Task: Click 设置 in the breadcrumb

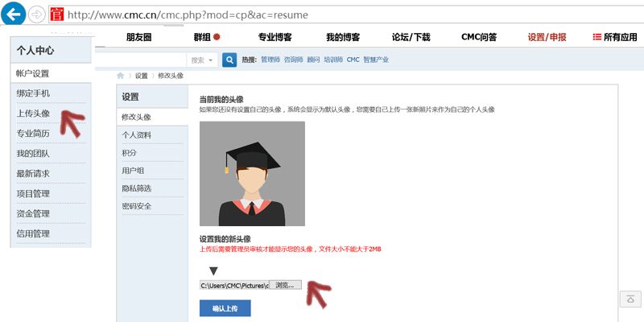Action: tap(142, 76)
